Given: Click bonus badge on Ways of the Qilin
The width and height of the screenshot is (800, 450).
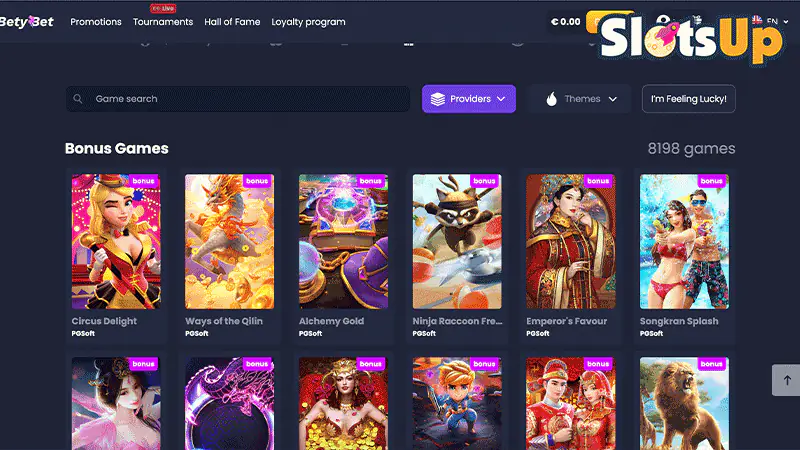Looking at the screenshot, I should click(x=257, y=181).
